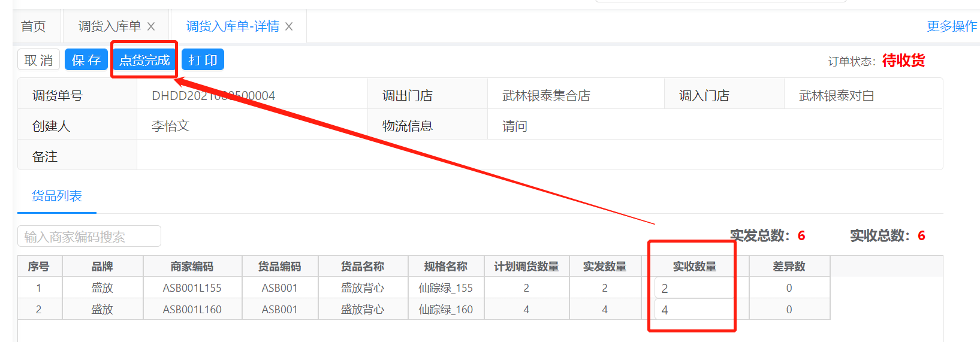Click the 实收数量 column header
The width and height of the screenshot is (980, 342).
[x=694, y=267]
